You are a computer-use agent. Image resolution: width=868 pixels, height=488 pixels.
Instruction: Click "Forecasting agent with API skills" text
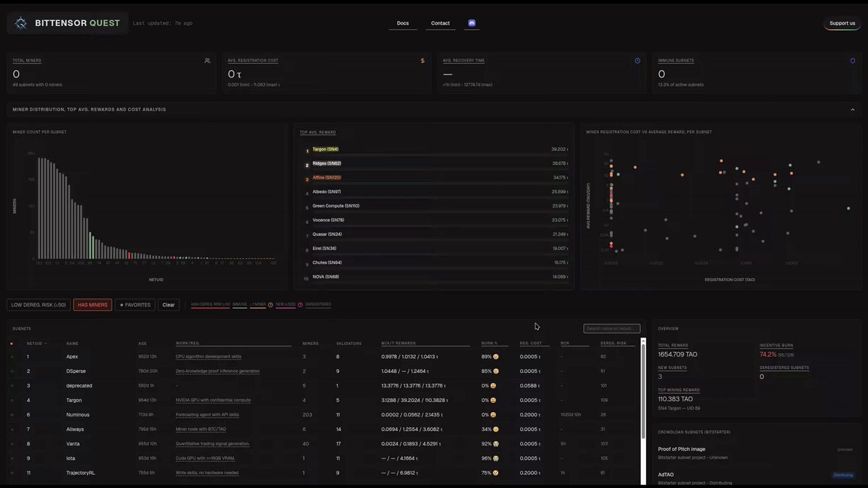[x=208, y=414]
